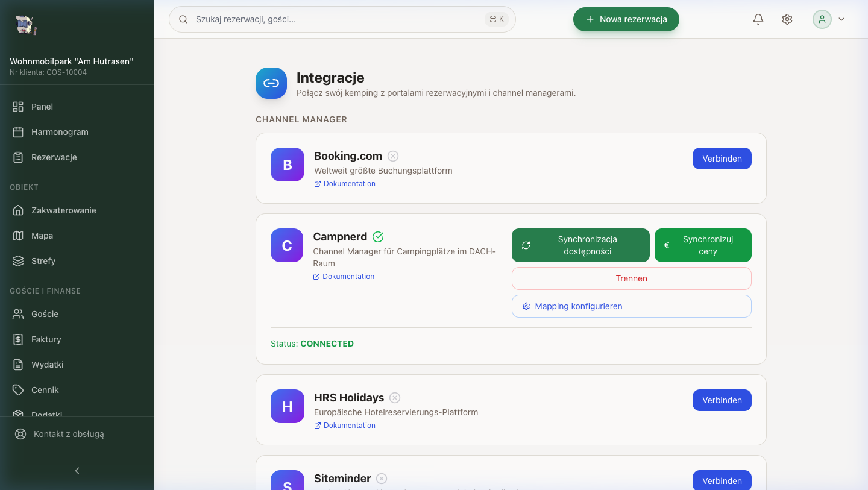Click the Faktury receipt icon
868x490 pixels.
click(18, 339)
